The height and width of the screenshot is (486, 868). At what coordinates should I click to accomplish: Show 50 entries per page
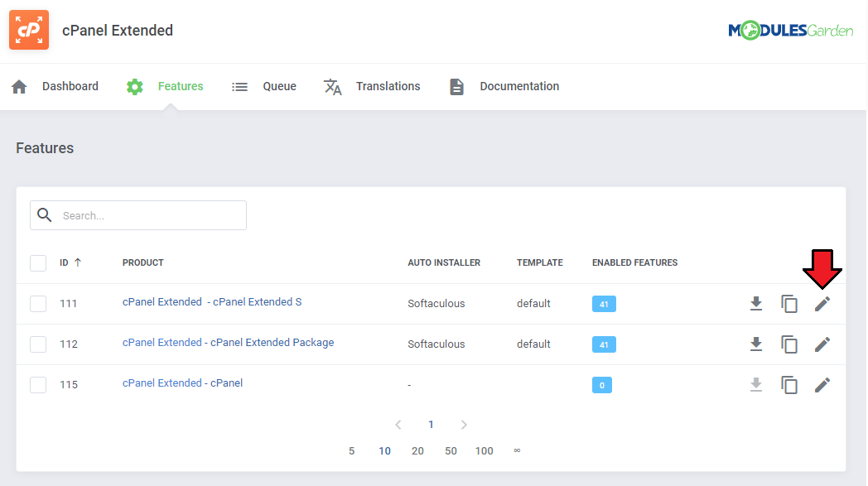(451, 450)
